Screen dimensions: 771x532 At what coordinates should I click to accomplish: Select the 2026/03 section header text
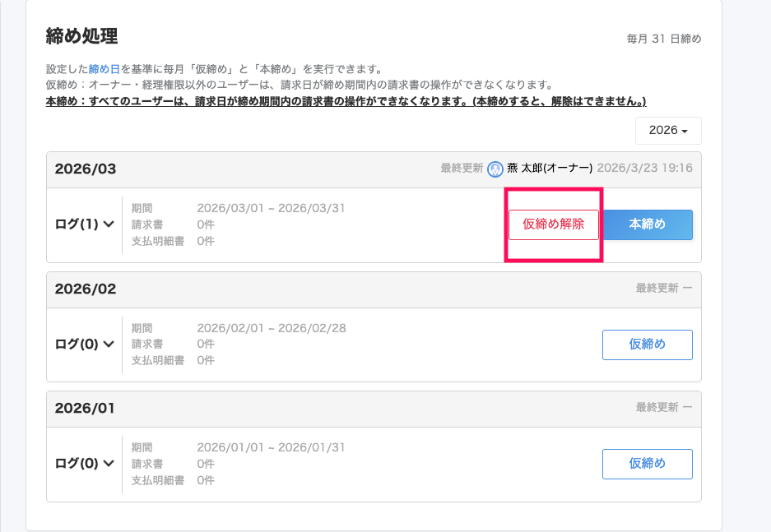86,169
